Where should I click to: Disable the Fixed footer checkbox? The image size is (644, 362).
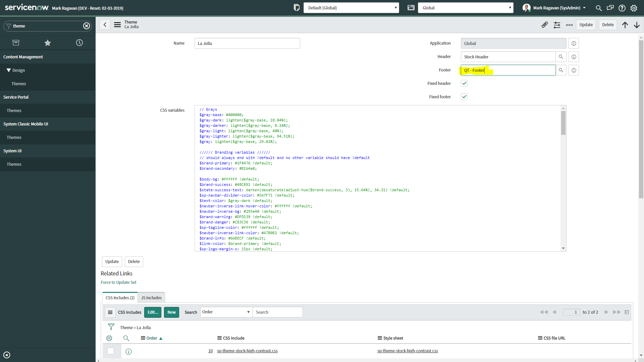pyautogui.click(x=464, y=97)
